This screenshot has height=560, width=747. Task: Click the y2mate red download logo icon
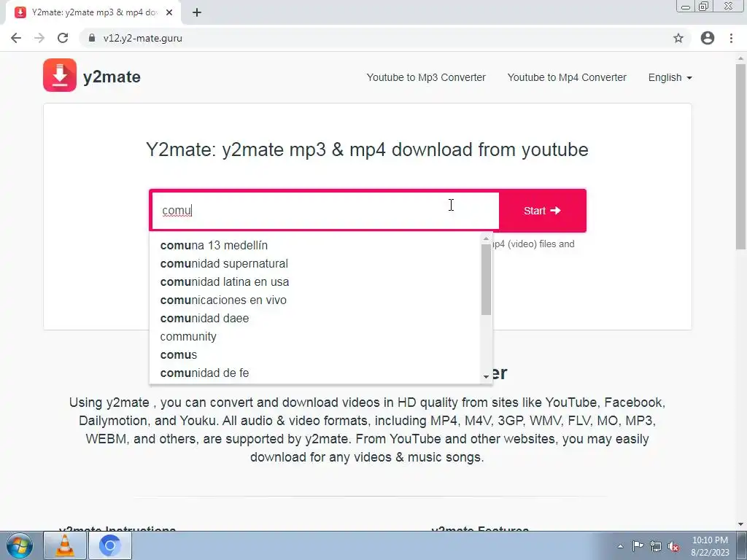(x=60, y=75)
